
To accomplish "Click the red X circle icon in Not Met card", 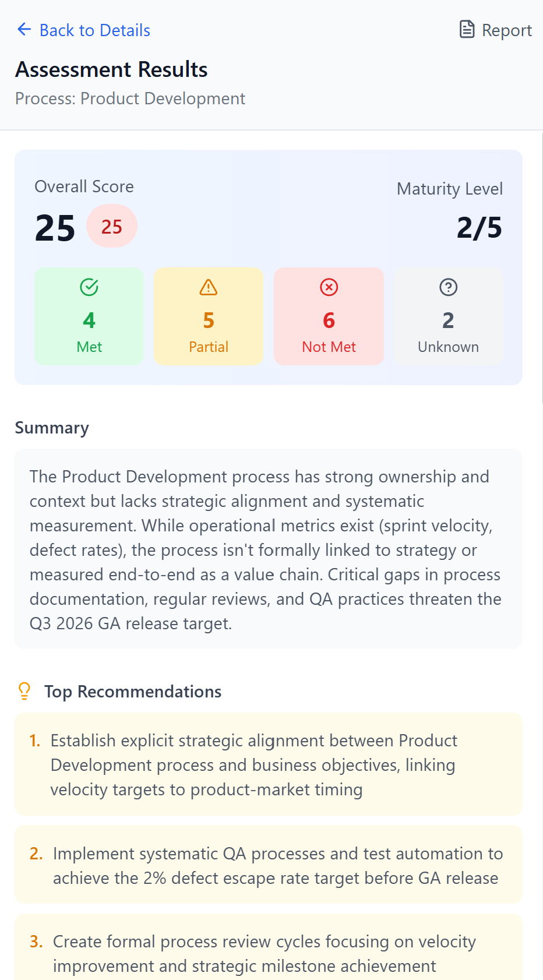I will (x=328, y=287).
